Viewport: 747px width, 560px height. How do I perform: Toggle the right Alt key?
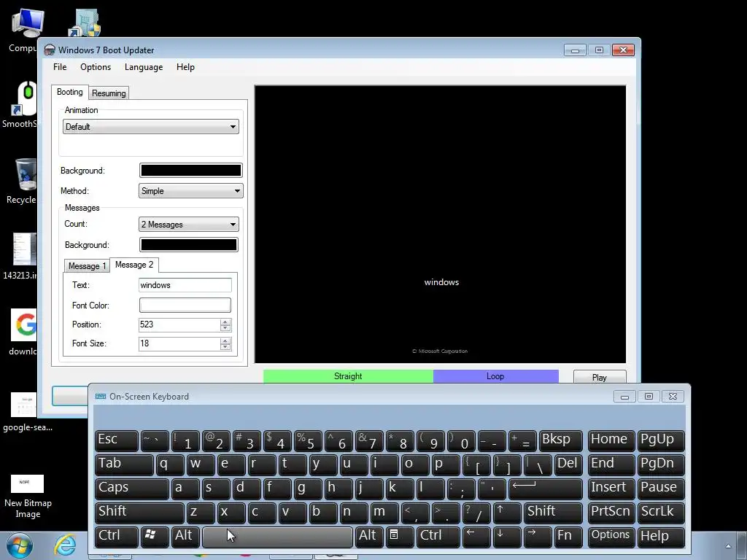pos(369,536)
